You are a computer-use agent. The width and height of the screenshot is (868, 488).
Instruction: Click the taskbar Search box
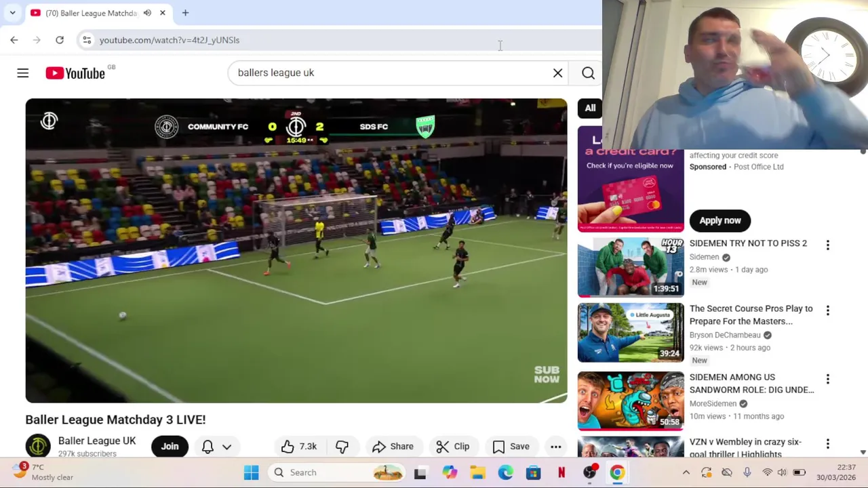pyautogui.click(x=336, y=472)
